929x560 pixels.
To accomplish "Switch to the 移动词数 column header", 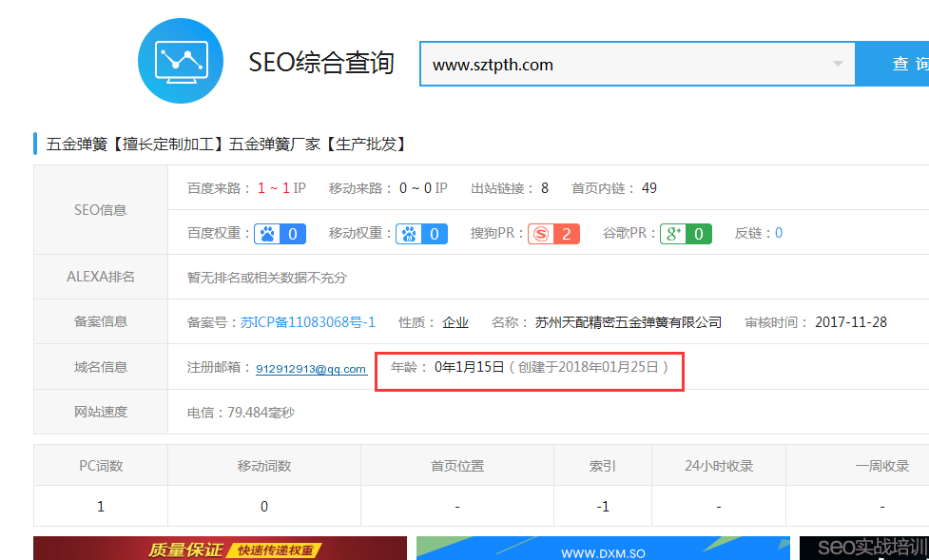I will click(263, 465).
